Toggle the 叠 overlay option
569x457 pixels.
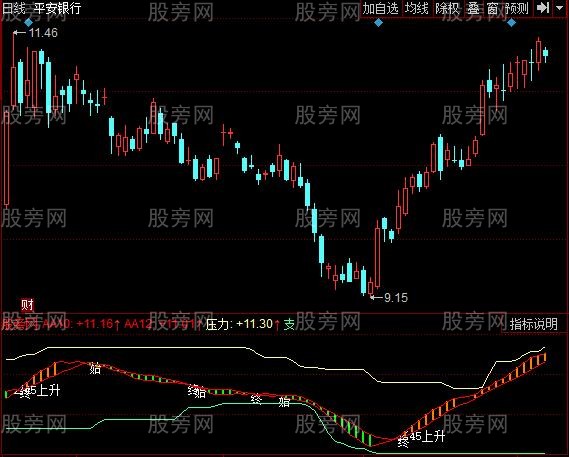473,8
